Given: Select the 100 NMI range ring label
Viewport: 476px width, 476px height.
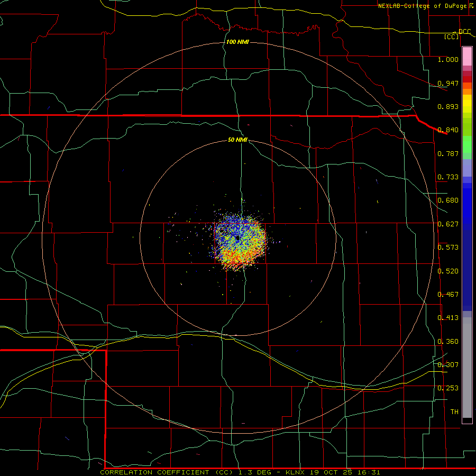Looking at the screenshot, I should (237, 42).
